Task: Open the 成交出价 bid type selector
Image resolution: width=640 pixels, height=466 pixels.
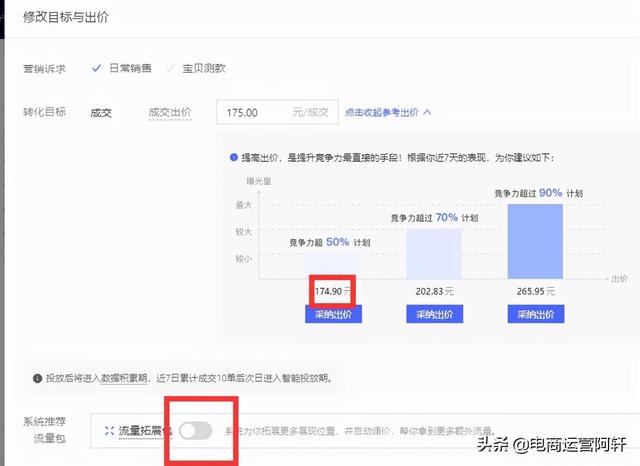Action: point(169,112)
